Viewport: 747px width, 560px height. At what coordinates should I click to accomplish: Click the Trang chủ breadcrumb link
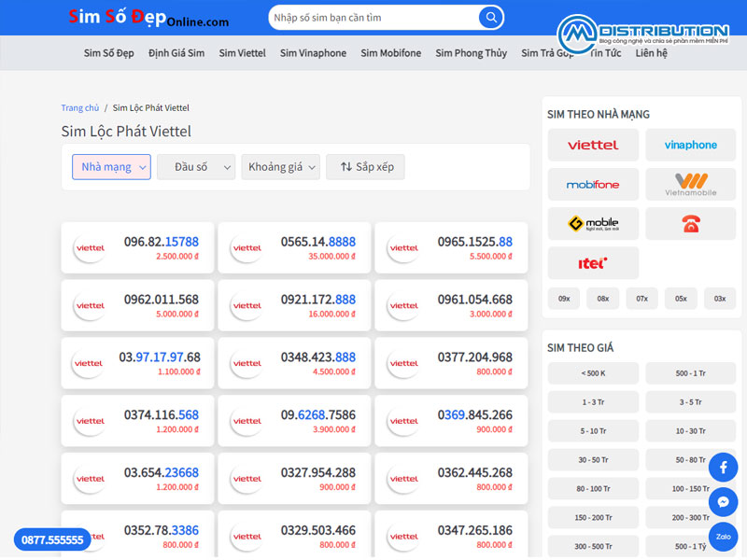(x=80, y=108)
